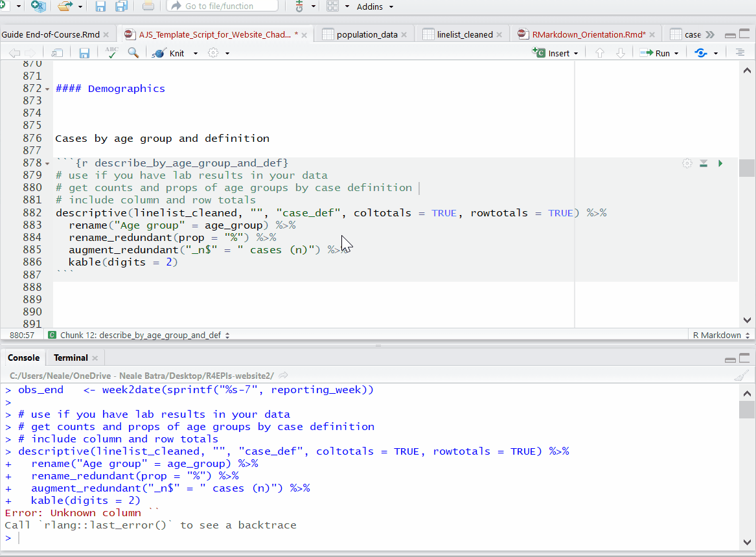Open chunk options gear for describe_by_age_group_and_def
The height and width of the screenshot is (557, 756).
coord(687,163)
